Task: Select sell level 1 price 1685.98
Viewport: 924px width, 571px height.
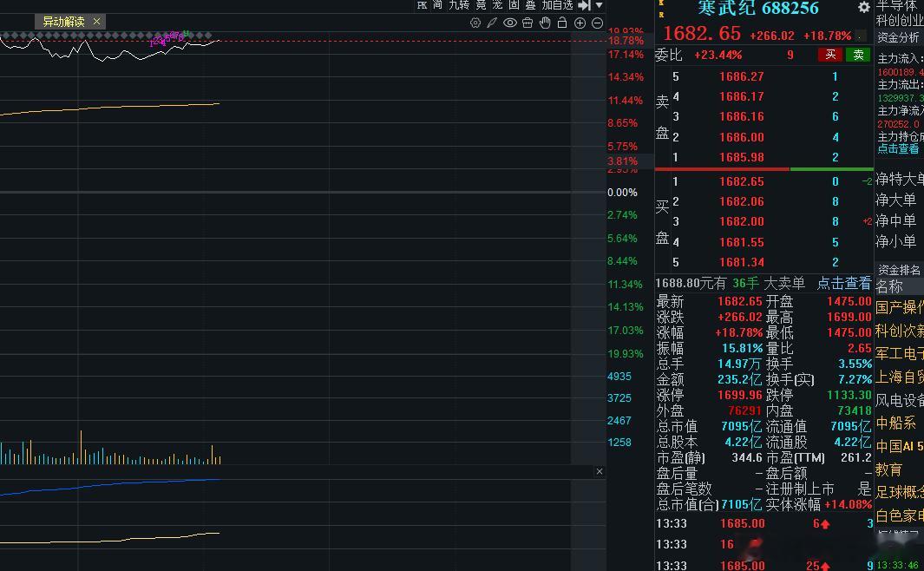Action: [741, 157]
